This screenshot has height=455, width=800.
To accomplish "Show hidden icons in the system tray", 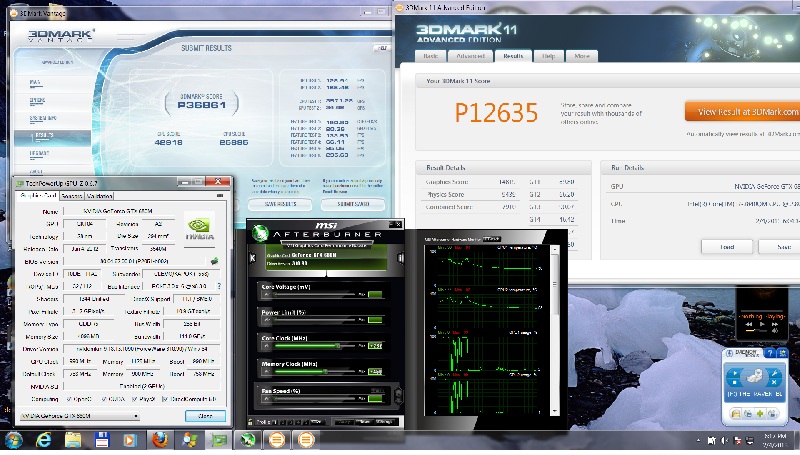I will [698, 440].
